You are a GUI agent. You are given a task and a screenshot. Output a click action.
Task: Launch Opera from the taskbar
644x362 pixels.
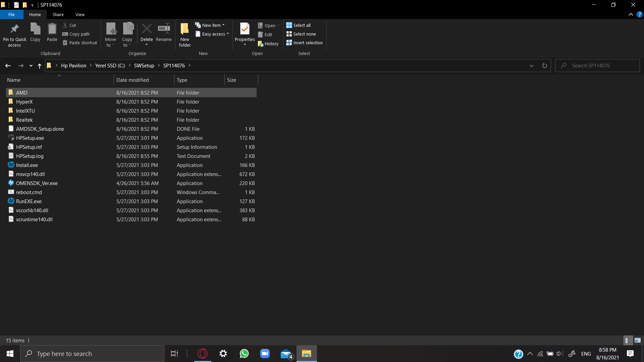click(x=202, y=353)
